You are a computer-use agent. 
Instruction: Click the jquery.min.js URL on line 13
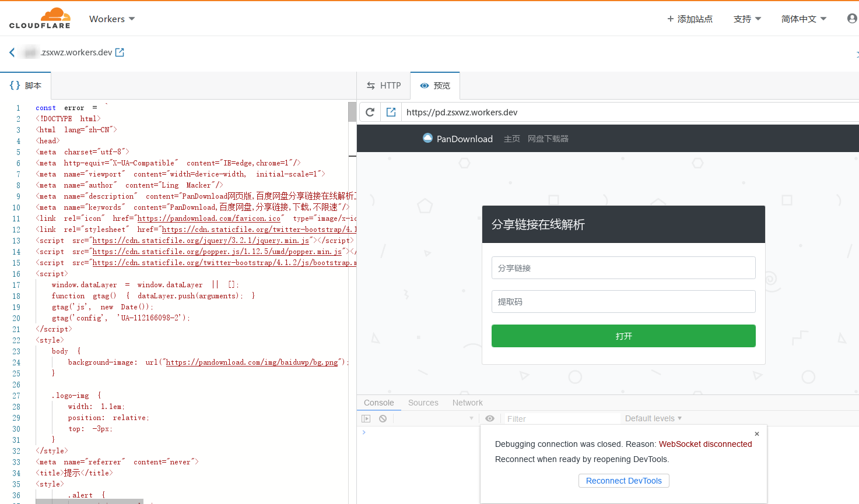tap(201, 241)
